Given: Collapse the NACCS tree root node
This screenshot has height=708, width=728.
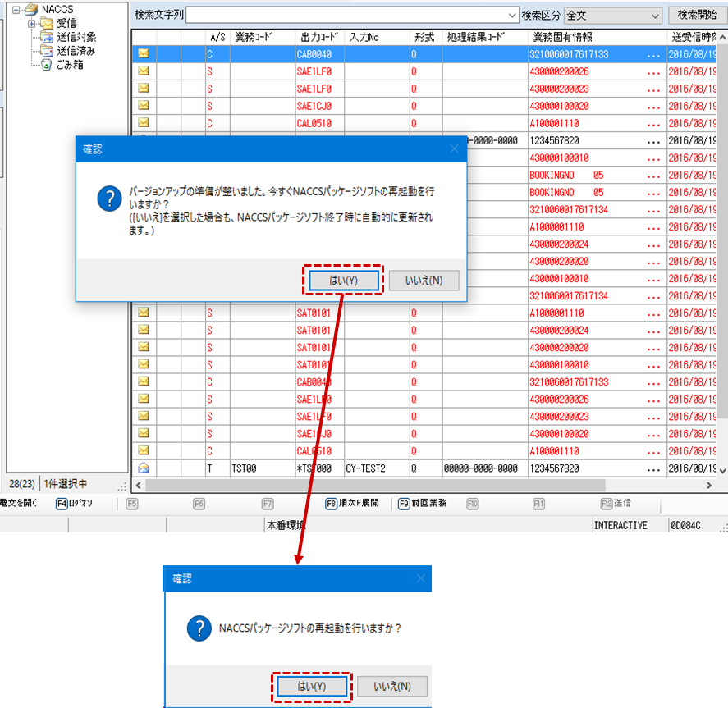Looking at the screenshot, I should (x=16, y=9).
